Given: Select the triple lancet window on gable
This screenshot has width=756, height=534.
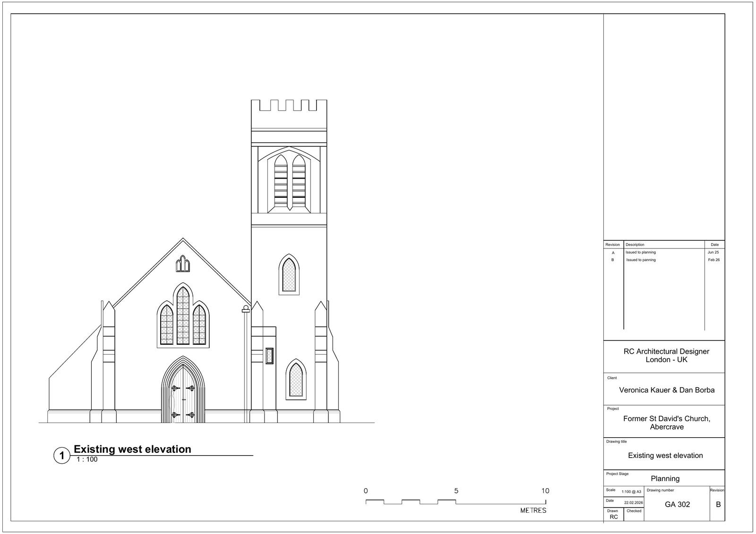Looking at the screenshot, I should 183,316.
